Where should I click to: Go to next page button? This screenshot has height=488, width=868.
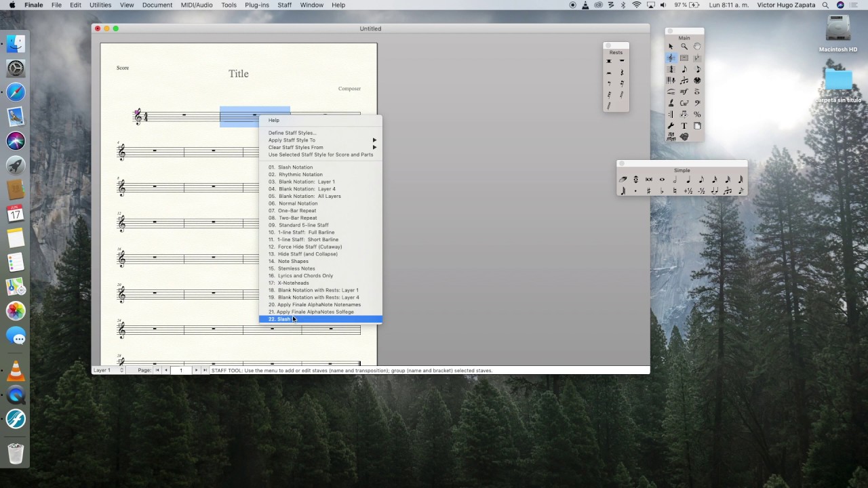[197, 370]
